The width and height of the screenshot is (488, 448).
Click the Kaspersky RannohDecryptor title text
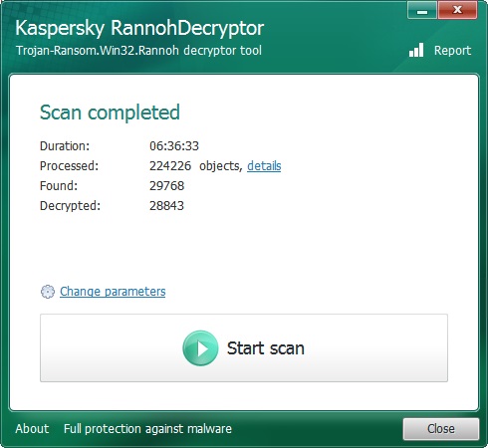[139, 28]
